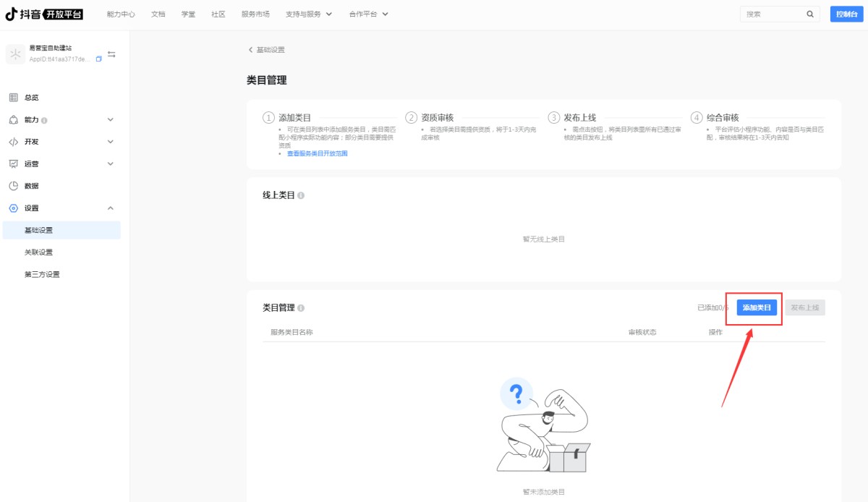Click the 运营 presentation board icon
The width and height of the screenshot is (868, 502).
click(13, 163)
